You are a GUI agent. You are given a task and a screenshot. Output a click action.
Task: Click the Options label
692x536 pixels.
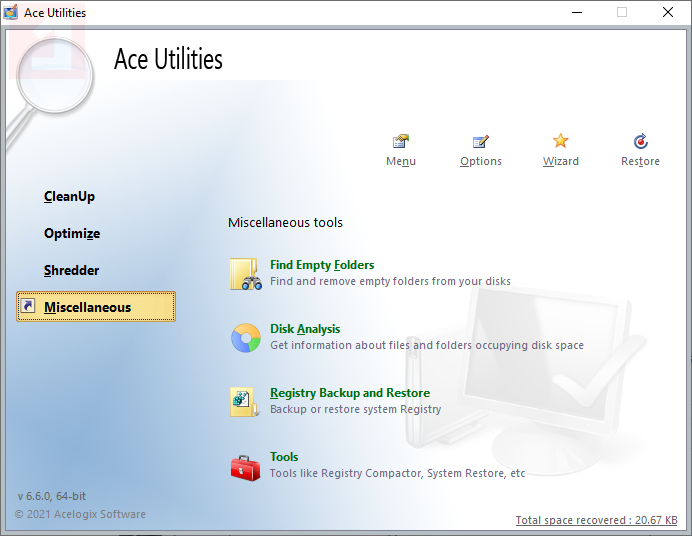[x=481, y=161]
